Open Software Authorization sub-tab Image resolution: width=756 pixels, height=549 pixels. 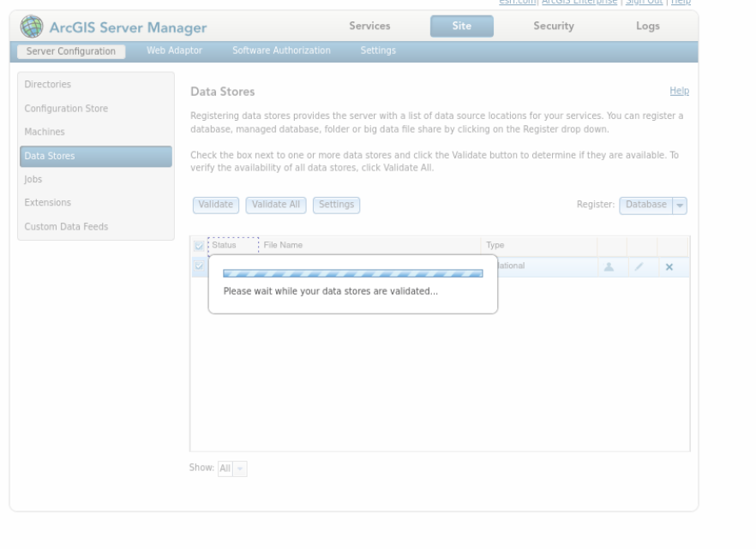pyautogui.click(x=281, y=51)
